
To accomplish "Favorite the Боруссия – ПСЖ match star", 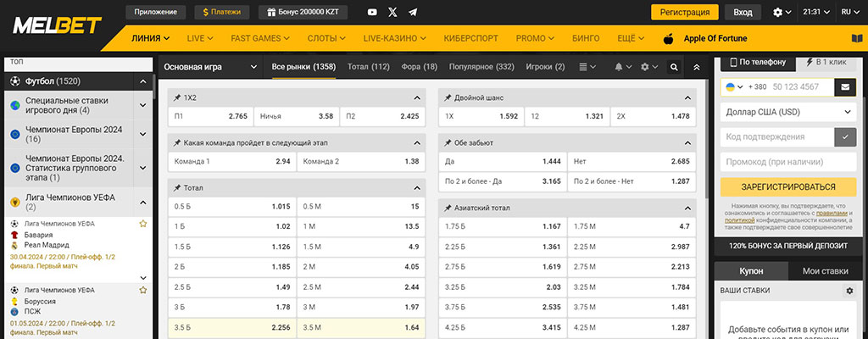I will [x=142, y=290].
